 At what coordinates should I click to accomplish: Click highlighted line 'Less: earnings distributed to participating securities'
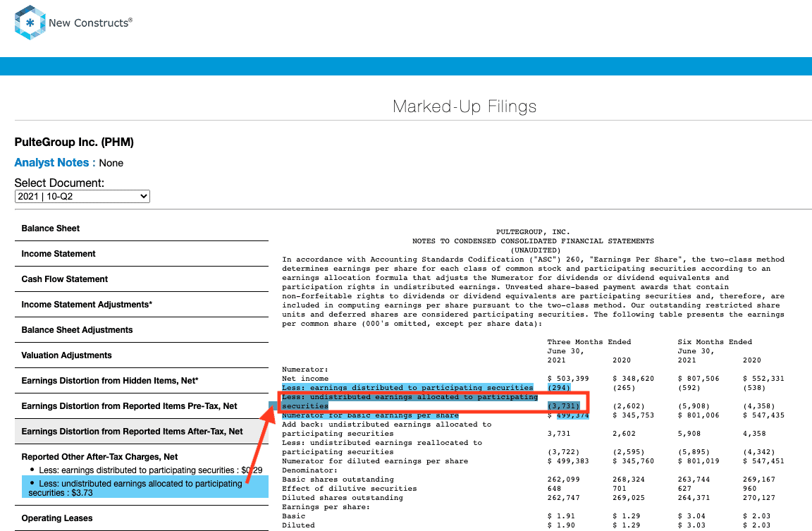(407, 388)
